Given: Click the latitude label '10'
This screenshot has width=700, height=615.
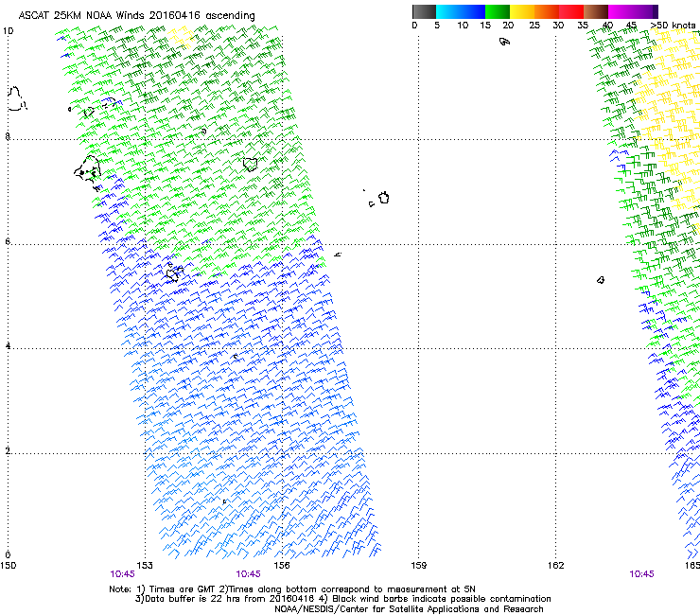Looking at the screenshot, I should [8, 31].
